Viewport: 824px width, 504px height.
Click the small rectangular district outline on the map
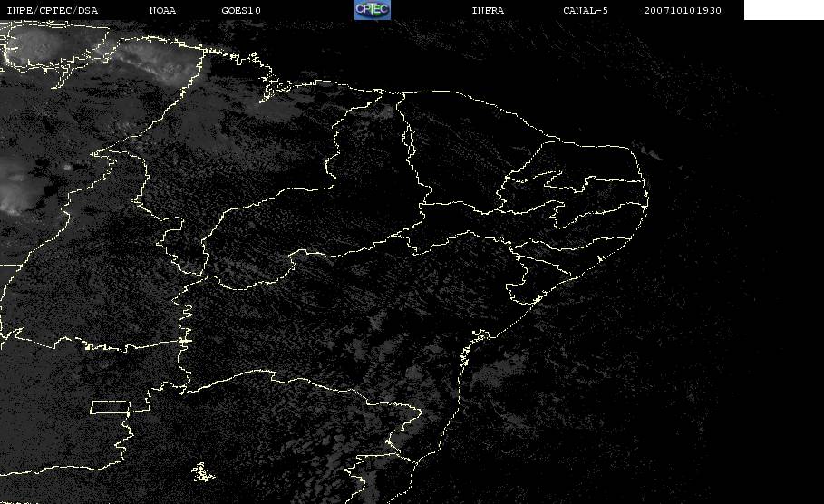click(111, 407)
